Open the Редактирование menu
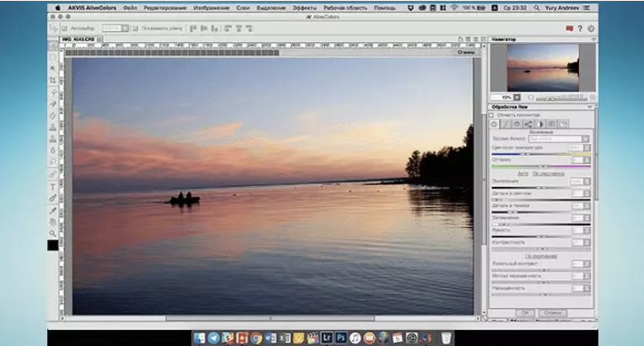This screenshot has height=346, width=644. 164,8
